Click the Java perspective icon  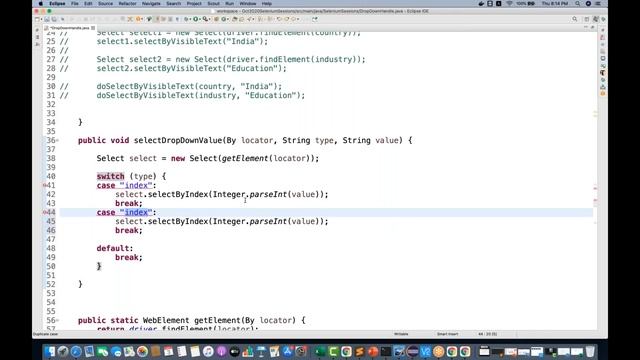[596, 19]
